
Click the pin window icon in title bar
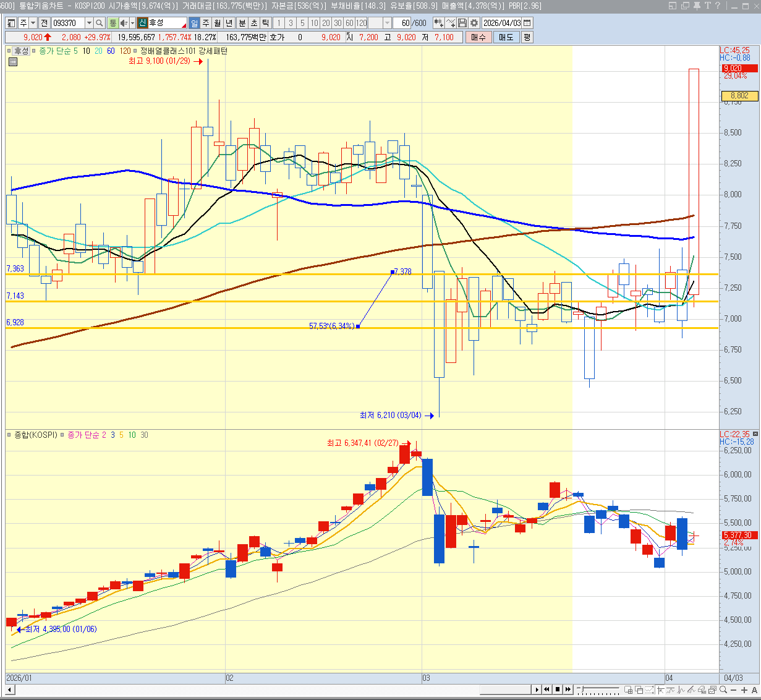695,6
